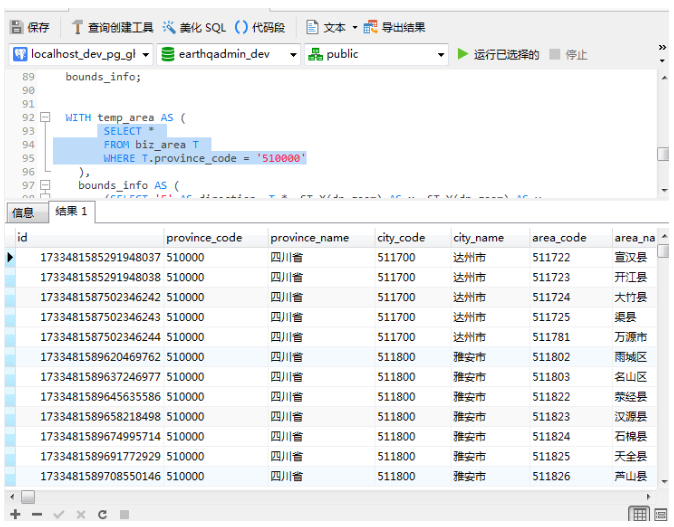Click line 95 WHERE clause in editor
Screen dimensions: 674x527
pos(205,158)
